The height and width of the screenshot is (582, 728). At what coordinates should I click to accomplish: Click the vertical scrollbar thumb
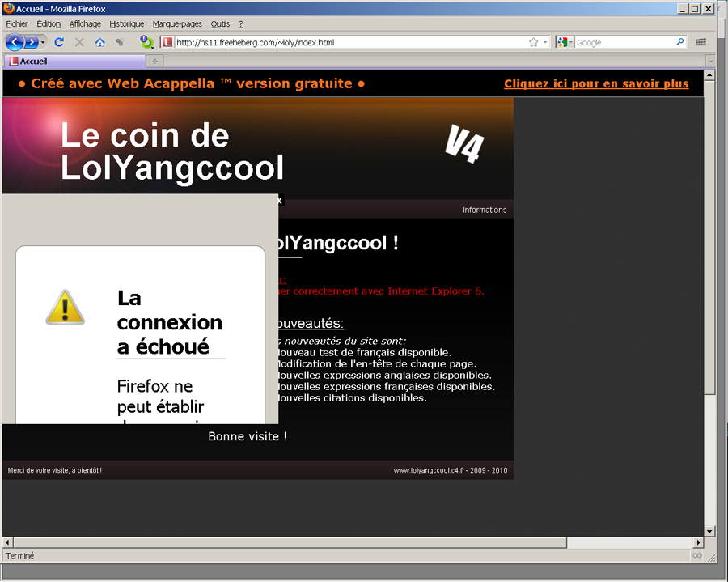[709, 237]
